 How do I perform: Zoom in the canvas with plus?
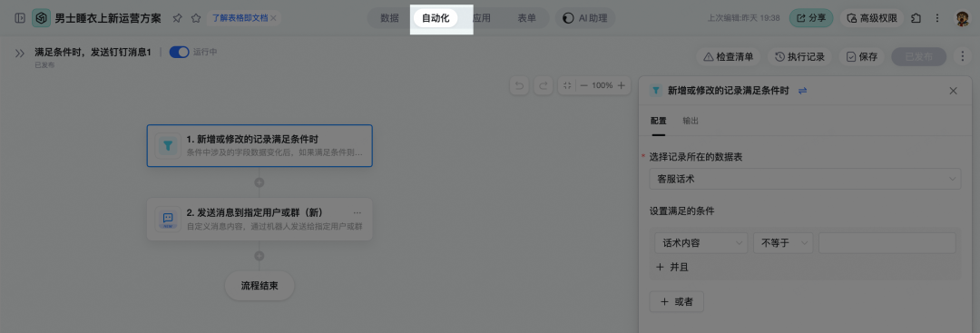621,85
